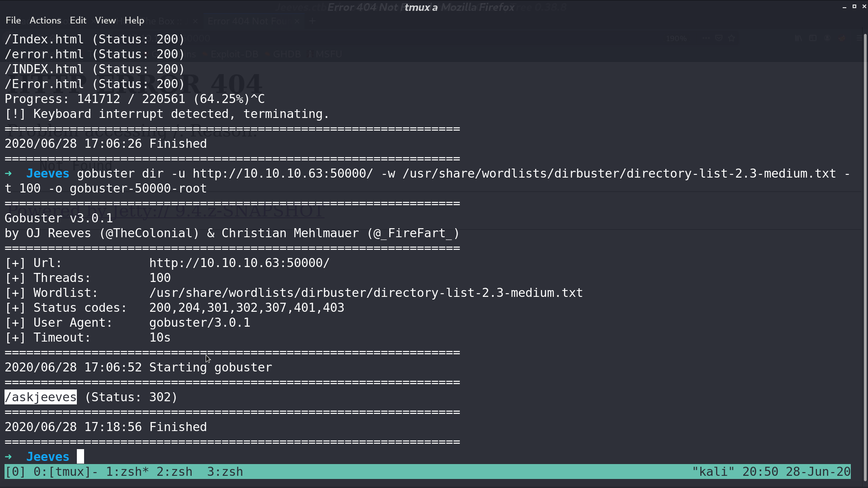Click the highlighted /askjeeves result
Image resolution: width=868 pixels, height=488 pixels.
tap(41, 397)
